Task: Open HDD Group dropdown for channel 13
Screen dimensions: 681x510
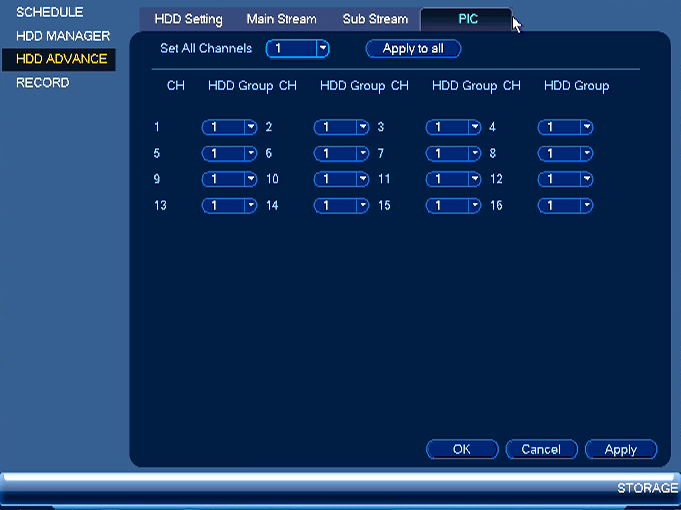Action: [x=229, y=205]
